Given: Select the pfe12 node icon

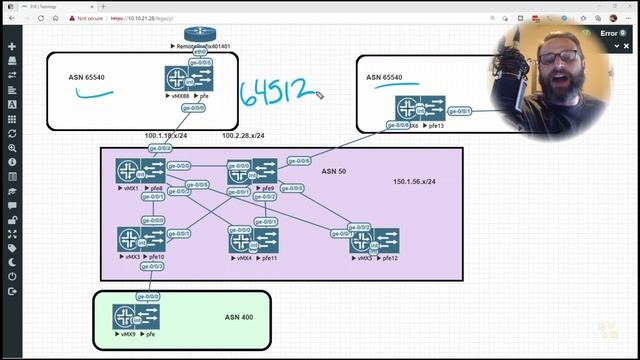Looking at the screenshot, I should tap(387, 240).
